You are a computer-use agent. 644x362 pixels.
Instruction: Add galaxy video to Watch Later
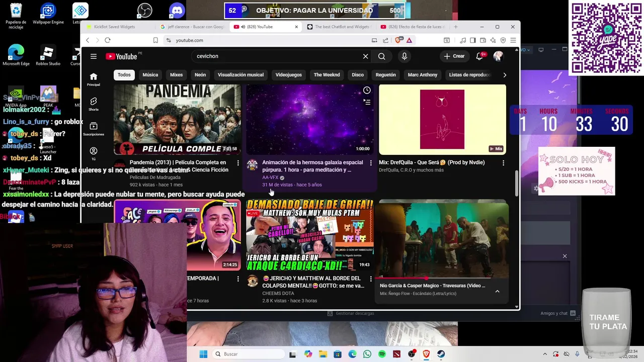click(x=367, y=90)
